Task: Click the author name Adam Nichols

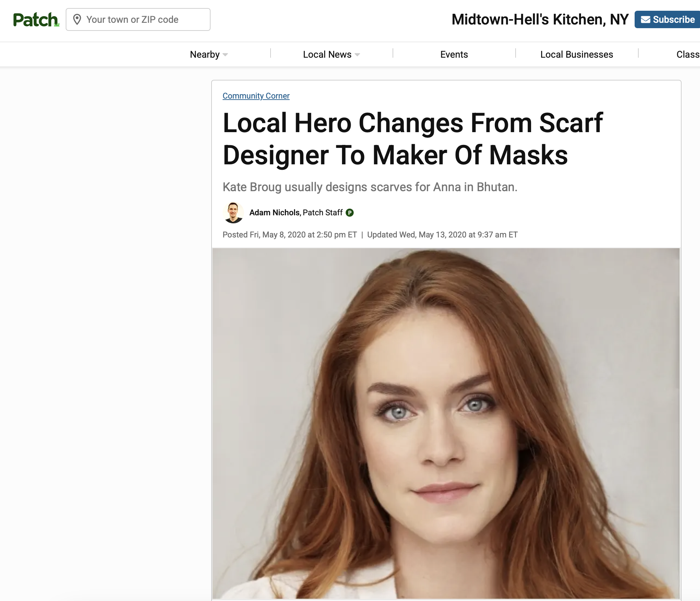Action: [274, 213]
